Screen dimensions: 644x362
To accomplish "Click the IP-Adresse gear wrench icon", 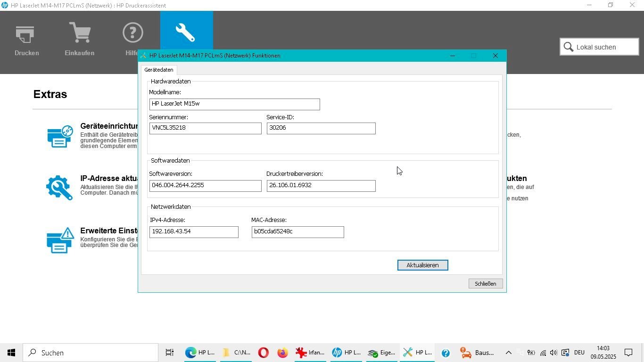I will click(59, 188).
